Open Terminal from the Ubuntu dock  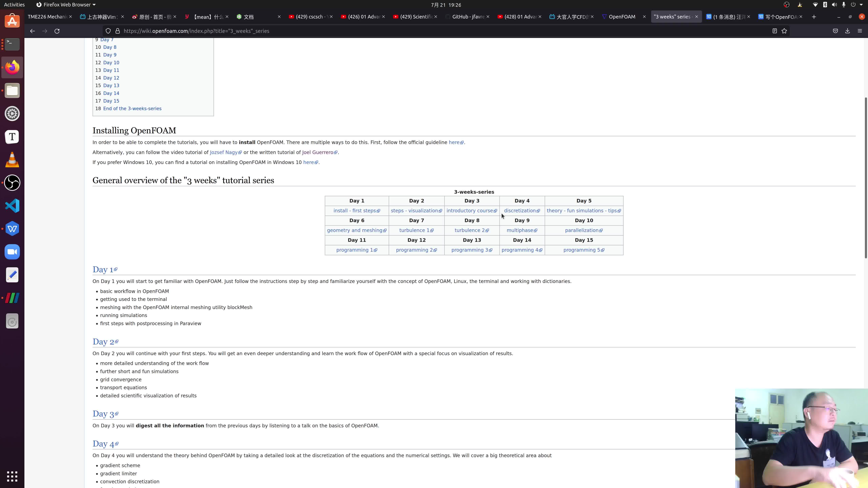pos(12,44)
